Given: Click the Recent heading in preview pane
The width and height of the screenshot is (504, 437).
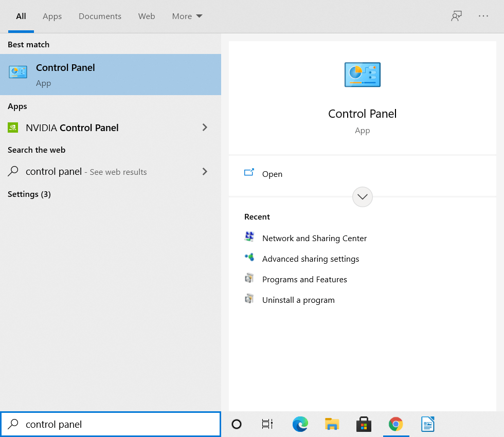Looking at the screenshot, I should pos(257,216).
